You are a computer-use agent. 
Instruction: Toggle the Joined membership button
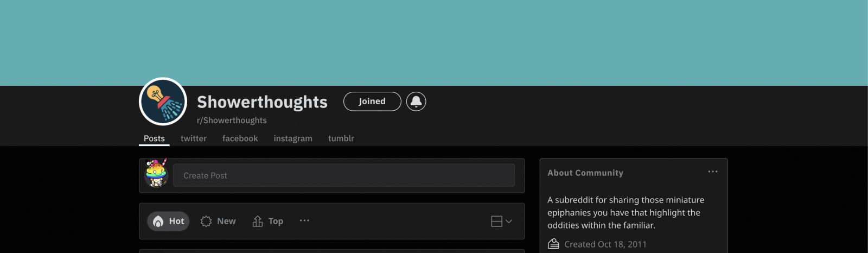[372, 102]
